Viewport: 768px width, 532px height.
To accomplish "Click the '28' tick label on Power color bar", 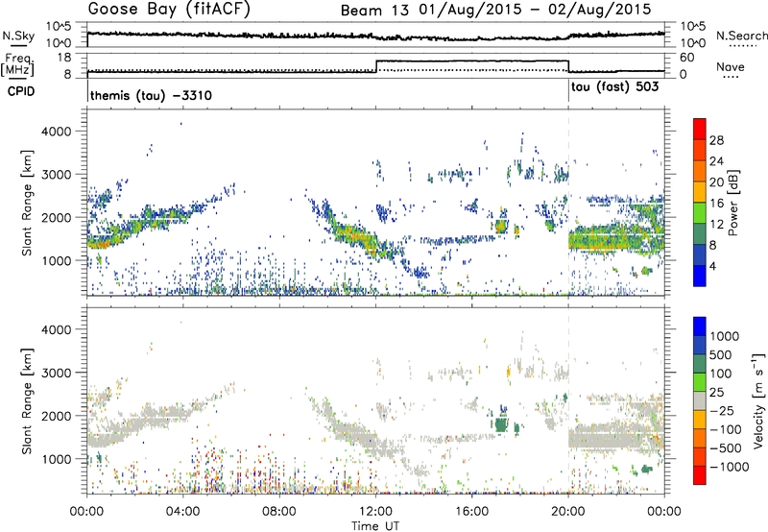I will (716, 140).
